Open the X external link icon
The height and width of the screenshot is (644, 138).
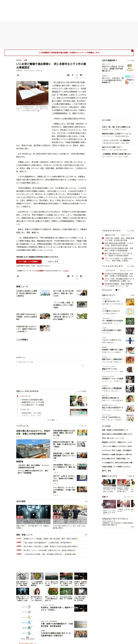[118, 290]
